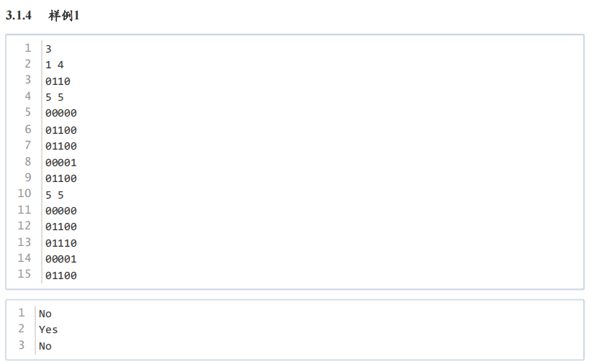Click '00001' on line 14
The height and width of the screenshot is (364, 592).
click(x=60, y=259)
